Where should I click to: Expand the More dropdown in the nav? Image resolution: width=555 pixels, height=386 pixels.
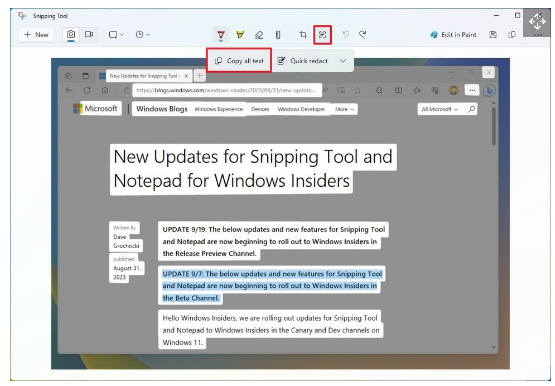pos(344,109)
